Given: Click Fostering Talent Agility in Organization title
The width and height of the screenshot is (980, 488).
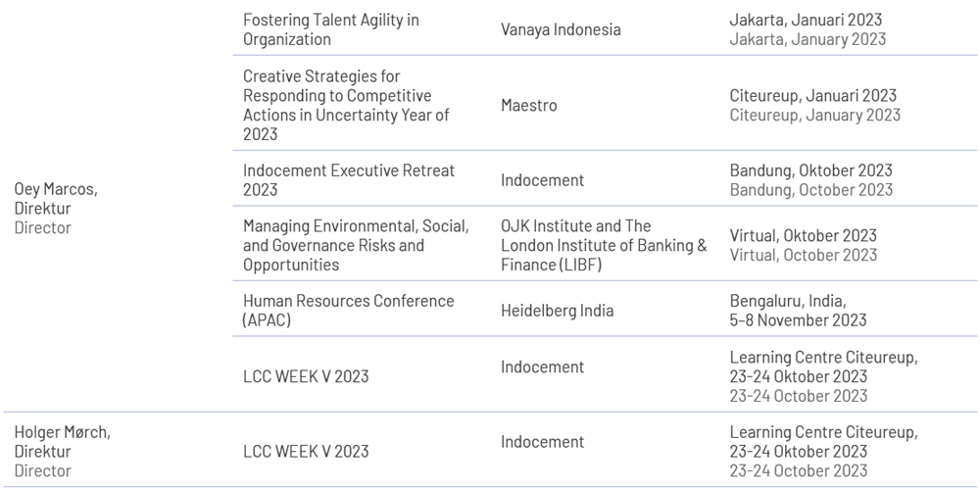Looking at the screenshot, I should pyautogui.click(x=331, y=29).
